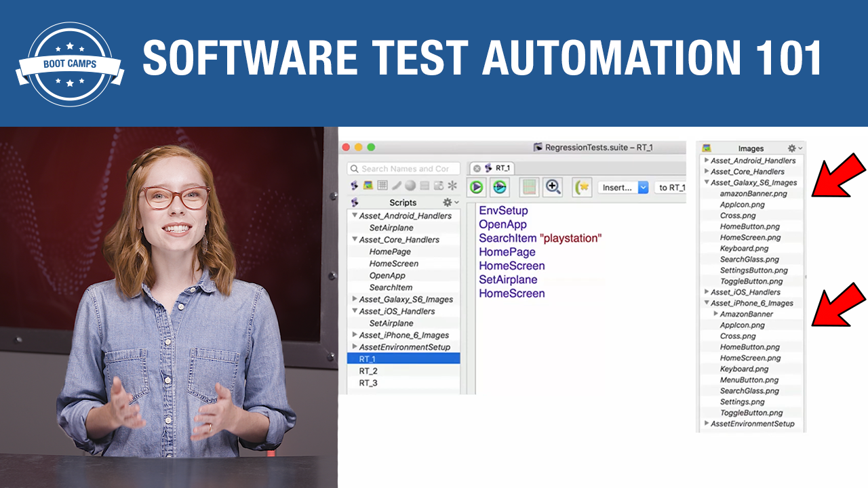Click the SetAirplane line in script editor
868x488 pixels.
tap(508, 280)
